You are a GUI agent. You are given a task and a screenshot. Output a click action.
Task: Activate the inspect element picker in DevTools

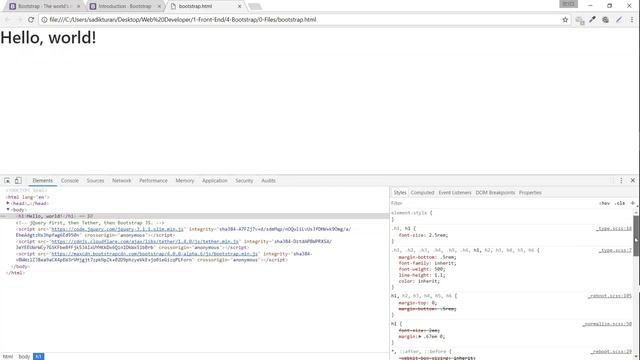7,180
